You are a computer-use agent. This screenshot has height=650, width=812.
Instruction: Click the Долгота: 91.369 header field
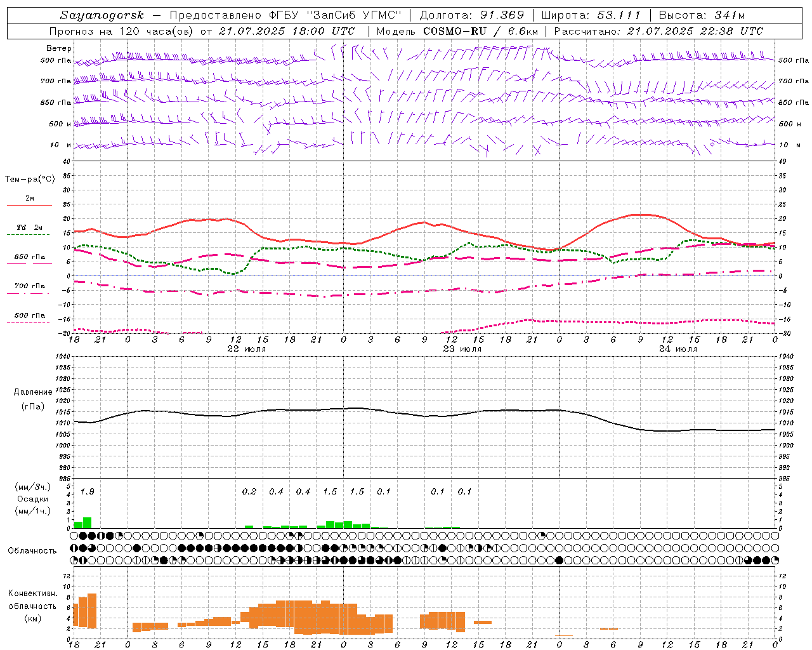(472, 15)
